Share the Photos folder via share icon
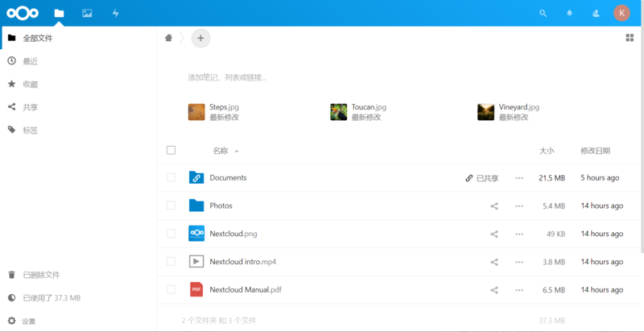 pyautogui.click(x=494, y=205)
